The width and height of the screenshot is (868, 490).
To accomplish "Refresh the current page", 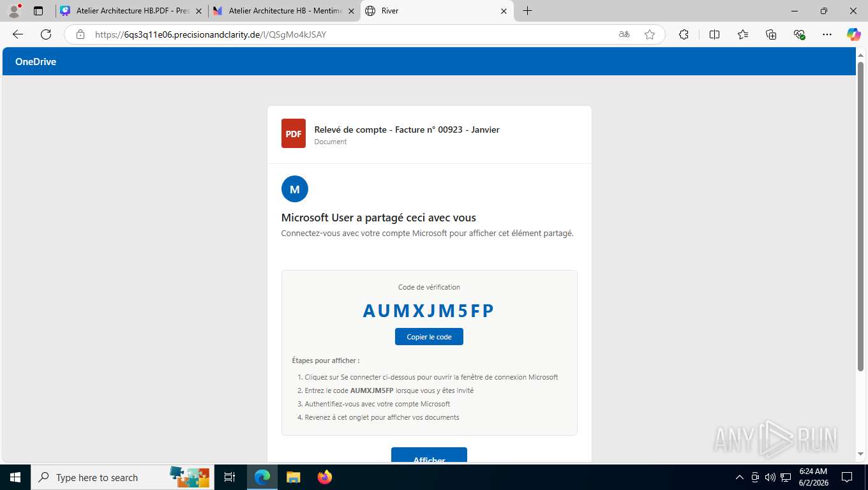I will coord(45,34).
